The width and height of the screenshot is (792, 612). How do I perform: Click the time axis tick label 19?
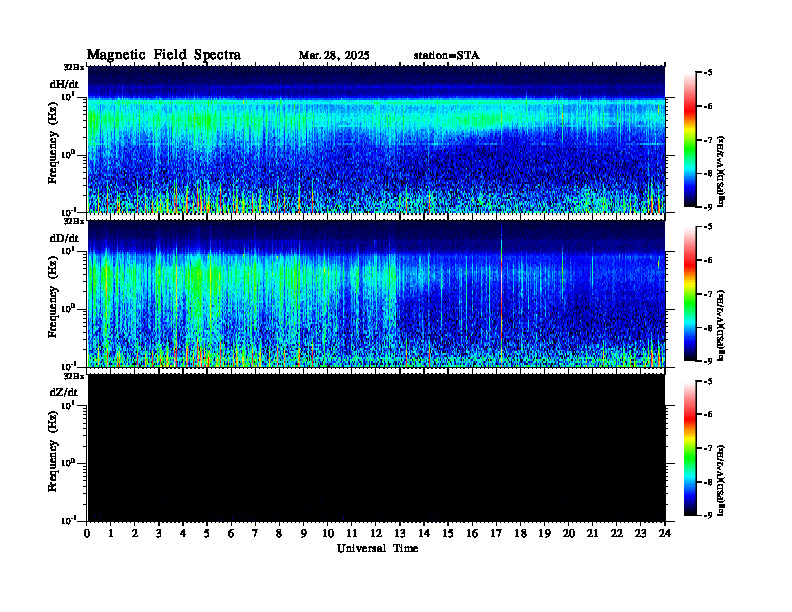click(544, 533)
